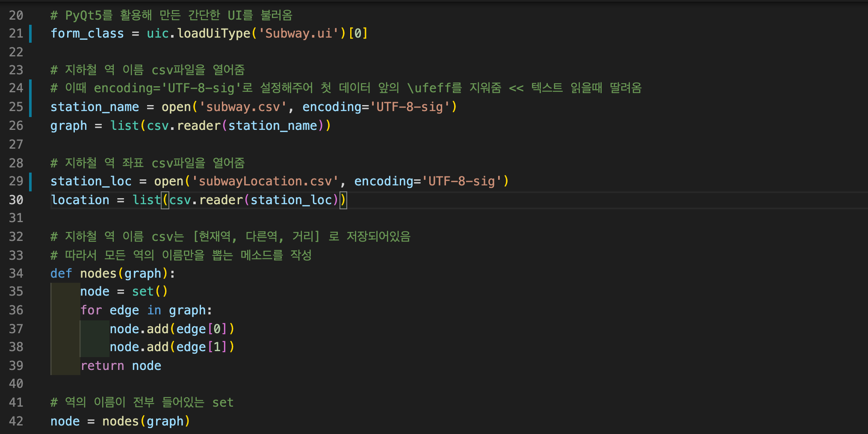Click line number 30 in gutter

(16, 200)
